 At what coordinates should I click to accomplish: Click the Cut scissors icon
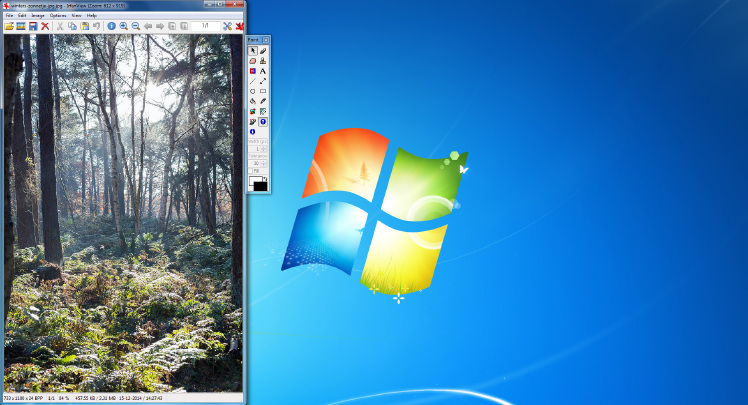60,26
